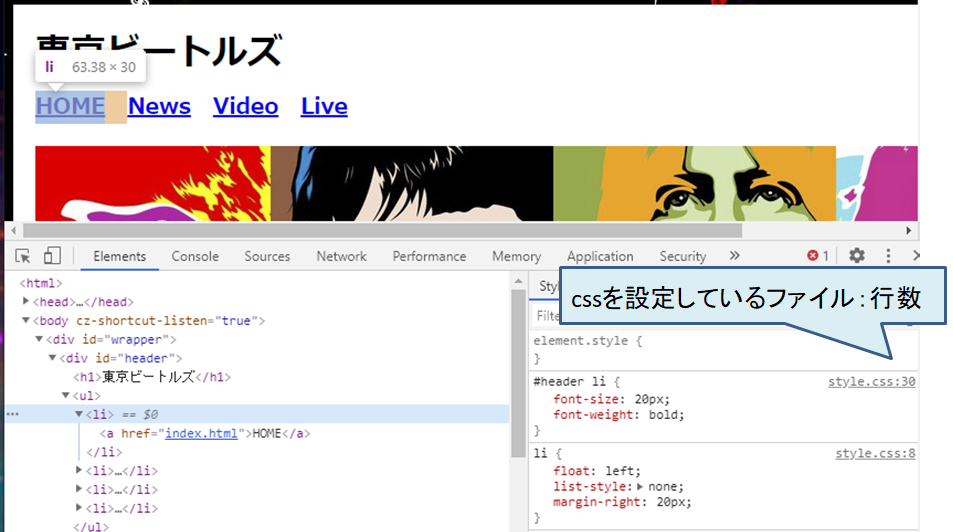Switch to the Memory tab
Viewport: 953px width, 532px height.
click(516, 257)
